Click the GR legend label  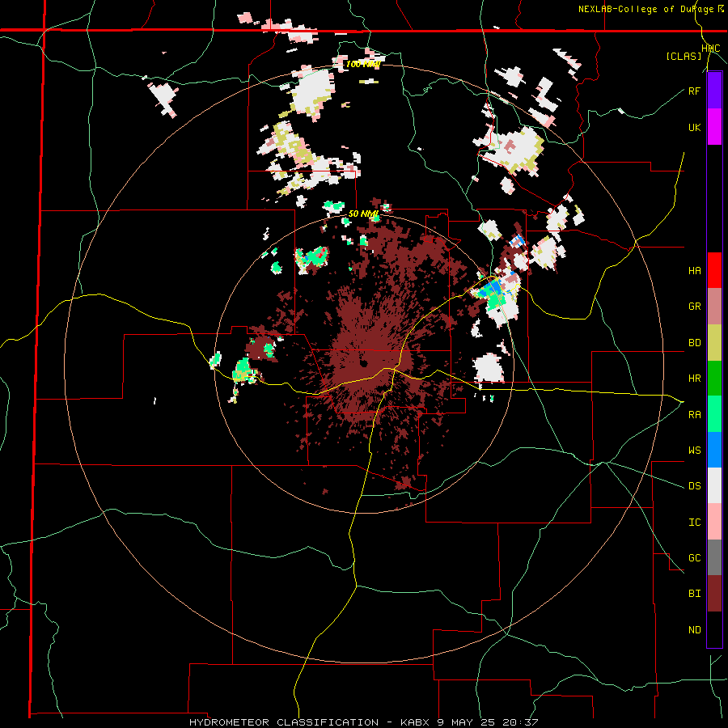tap(694, 307)
